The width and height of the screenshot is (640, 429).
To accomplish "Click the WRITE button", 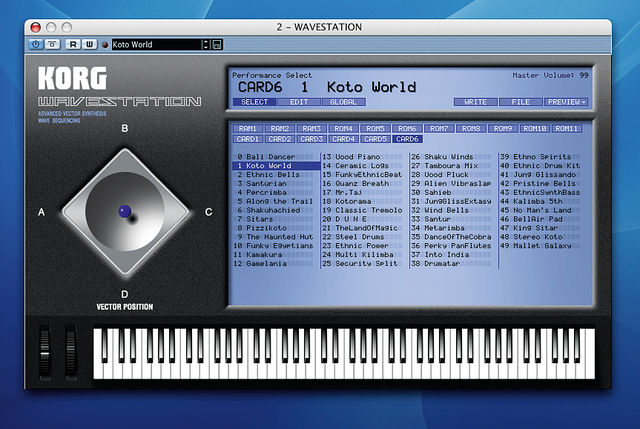I will pos(476,102).
